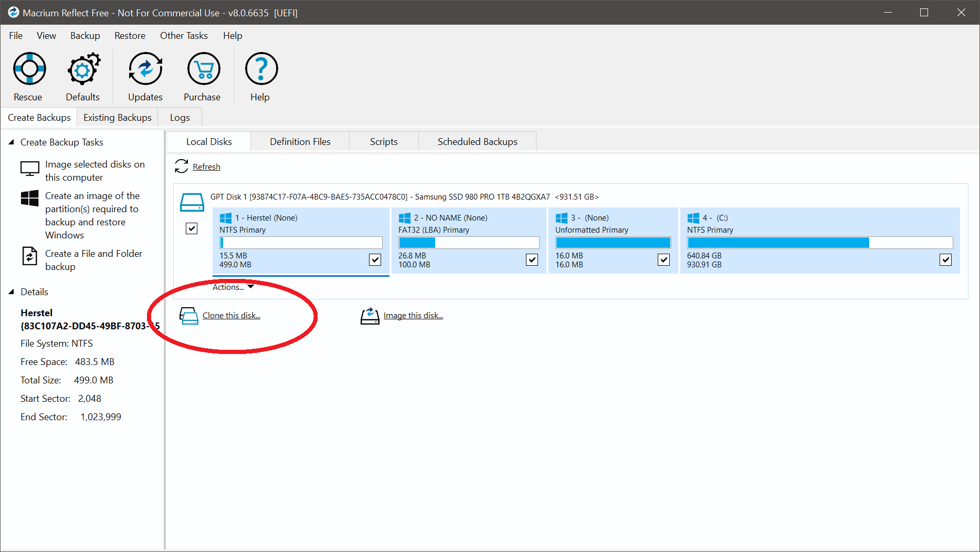Click the Rescue lifebuoy icon
Screen dimensions: 980x552
click(29, 69)
